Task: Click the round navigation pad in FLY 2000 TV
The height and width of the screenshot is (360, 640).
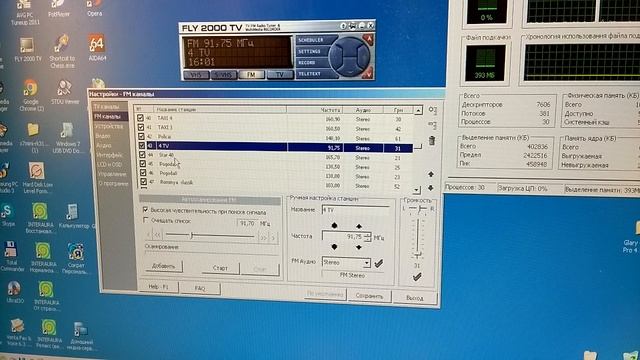Action: tap(348, 56)
